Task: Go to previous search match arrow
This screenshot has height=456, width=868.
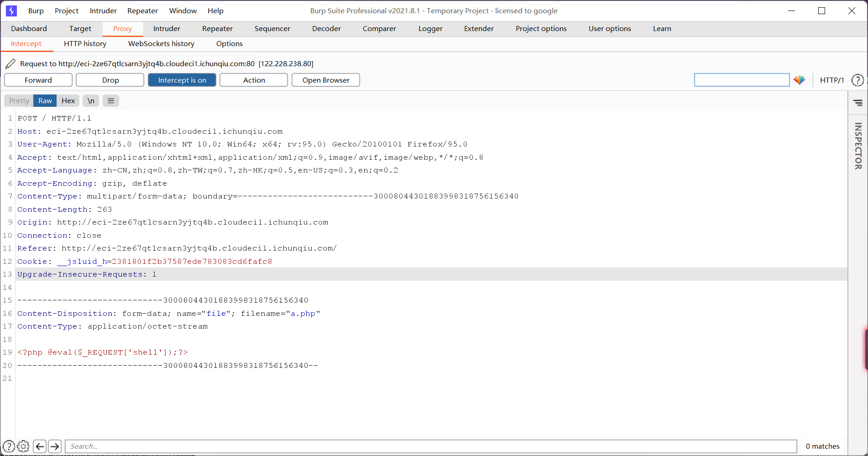Action: (40, 446)
